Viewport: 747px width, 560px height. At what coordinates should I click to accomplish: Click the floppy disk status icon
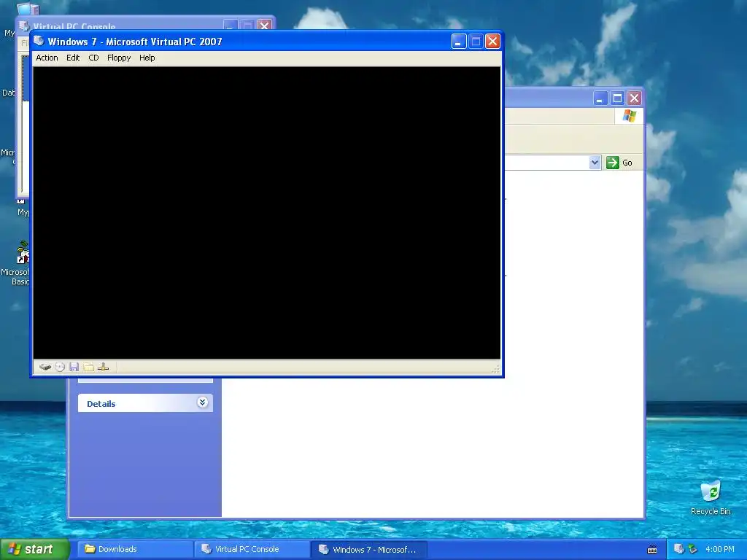point(74,367)
